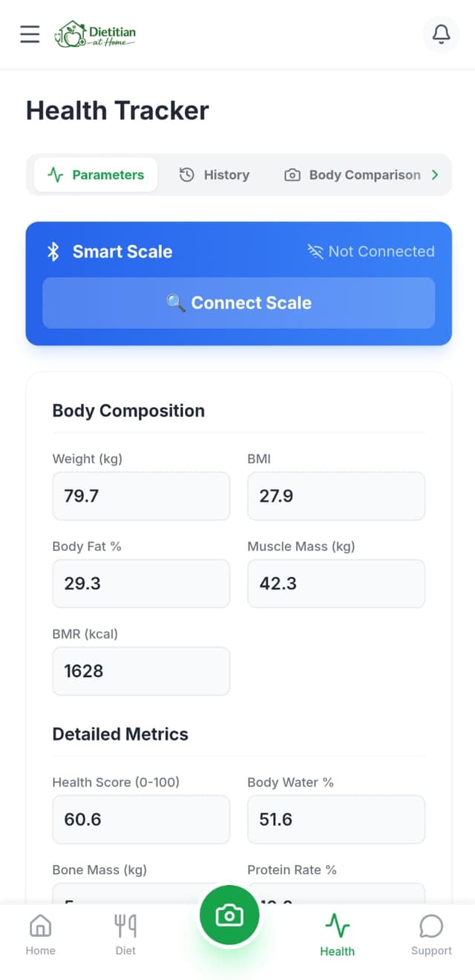Expand the Body Comparison tabs with right chevron
Viewport: 475px width, 980px height.
pyautogui.click(x=436, y=174)
